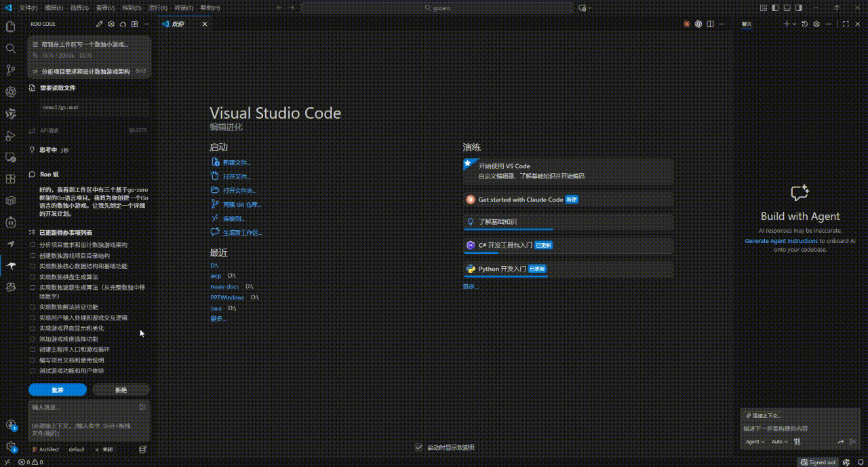Image resolution: width=868 pixels, height=467 pixels.
Task: Open Roo Code settings gear in panel header
Action: click(111, 24)
